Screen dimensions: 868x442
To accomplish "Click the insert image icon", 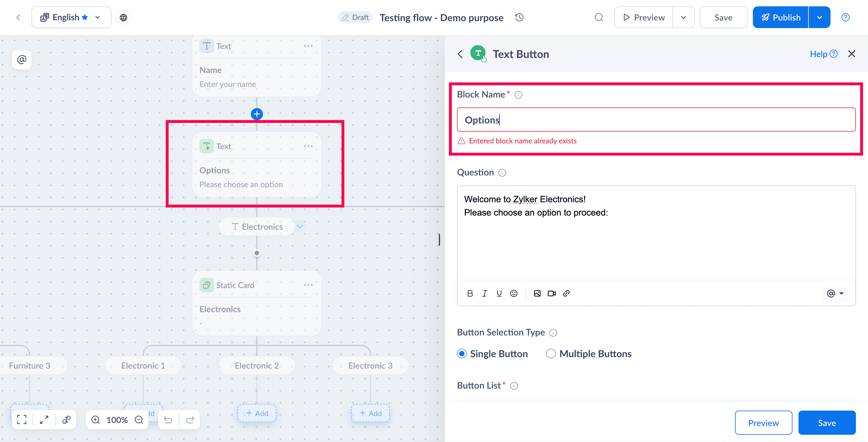I will pyautogui.click(x=537, y=293).
